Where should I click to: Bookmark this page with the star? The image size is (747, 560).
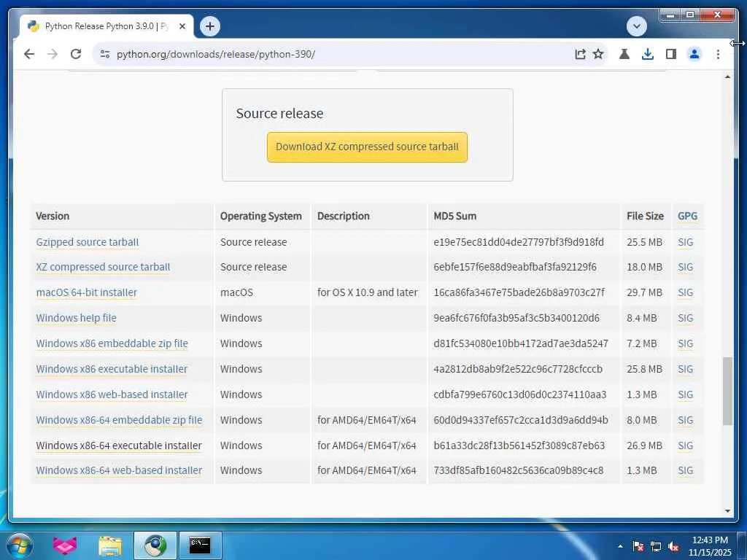pyautogui.click(x=598, y=54)
